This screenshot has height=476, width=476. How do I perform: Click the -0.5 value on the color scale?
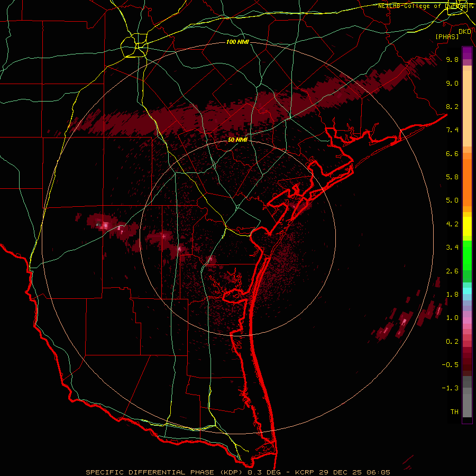pyautogui.click(x=450, y=365)
